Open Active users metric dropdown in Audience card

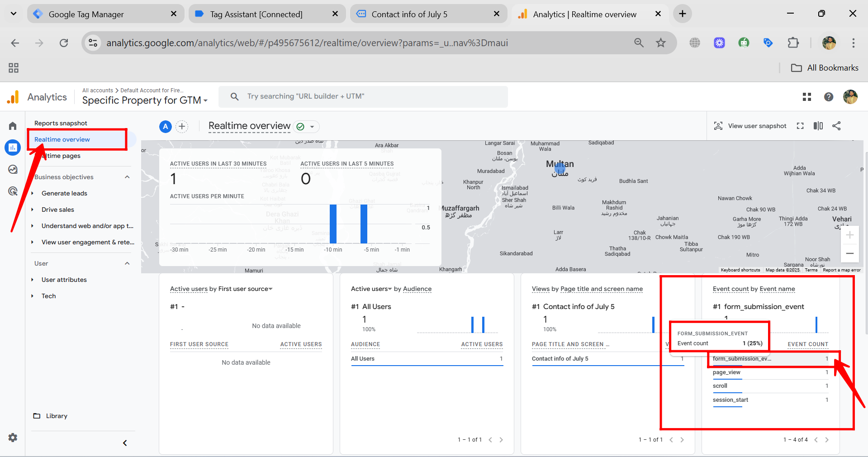coord(371,289)
